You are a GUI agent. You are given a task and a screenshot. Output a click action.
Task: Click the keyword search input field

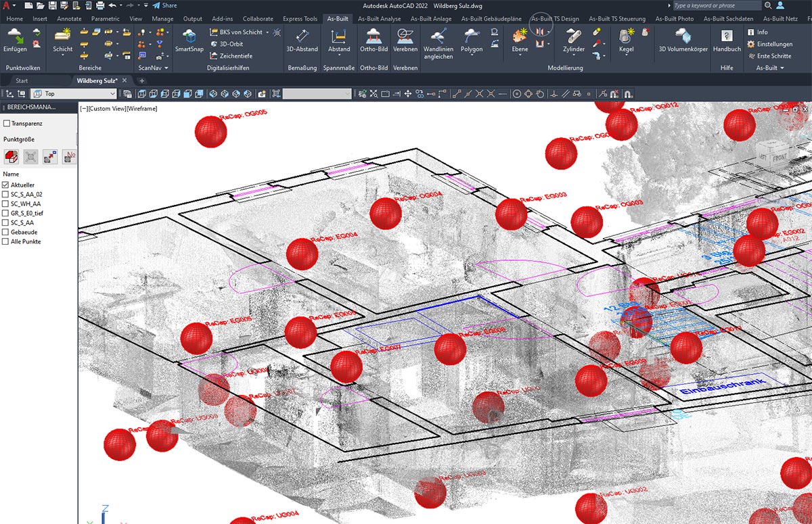click(x=717, y=5)
